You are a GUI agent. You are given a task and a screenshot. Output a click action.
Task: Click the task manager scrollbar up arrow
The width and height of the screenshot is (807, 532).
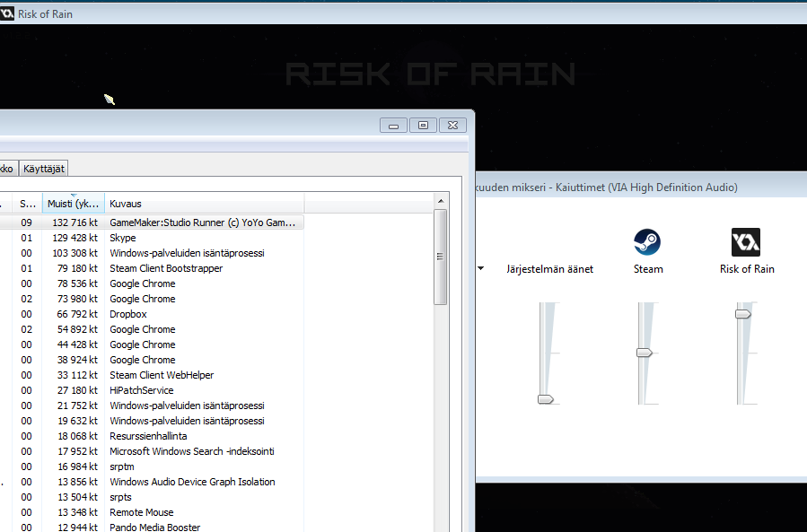tap(441, 201)
